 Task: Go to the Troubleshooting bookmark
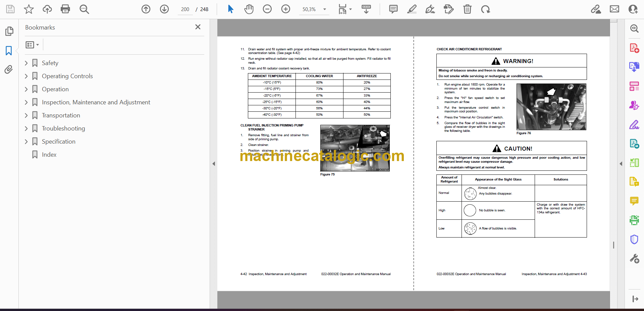[x=63, y=128]
